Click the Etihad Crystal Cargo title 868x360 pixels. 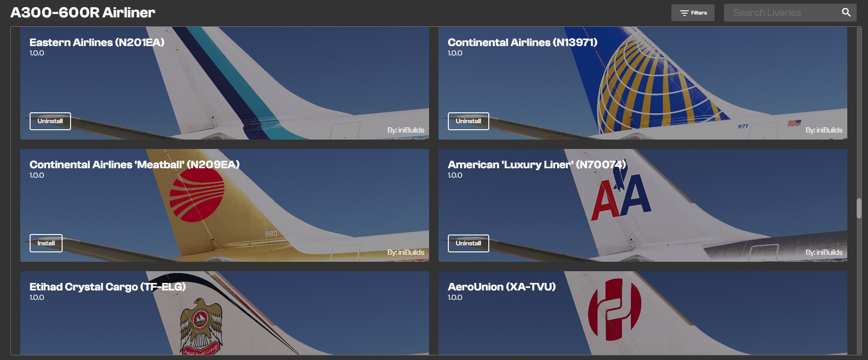(108, 287)
